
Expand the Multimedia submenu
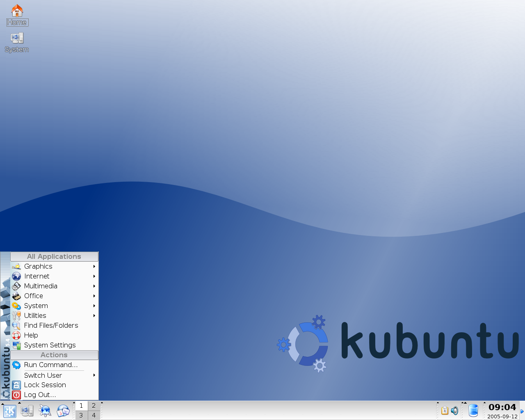[54, 286]
